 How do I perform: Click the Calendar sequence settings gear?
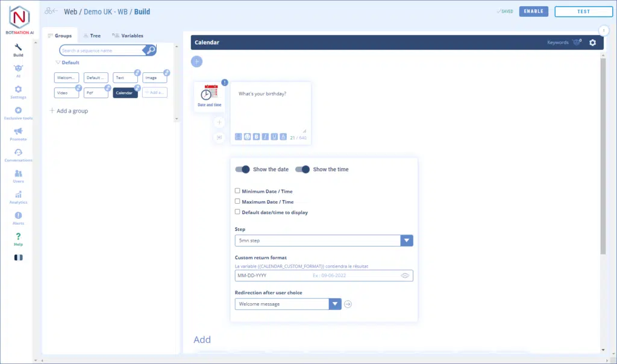click(592, 43)
